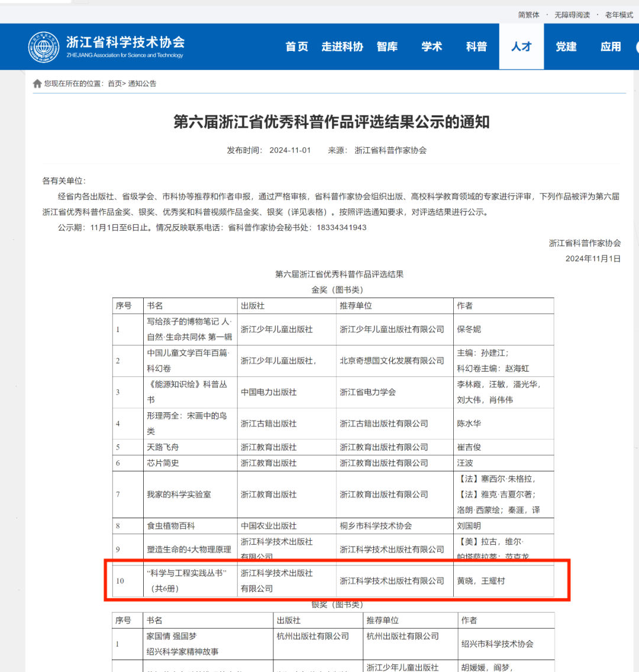Viewport: 639px width, 672px height.
Task: Click the book title 写给孩子的博物笔记
Action: [189, 329]
